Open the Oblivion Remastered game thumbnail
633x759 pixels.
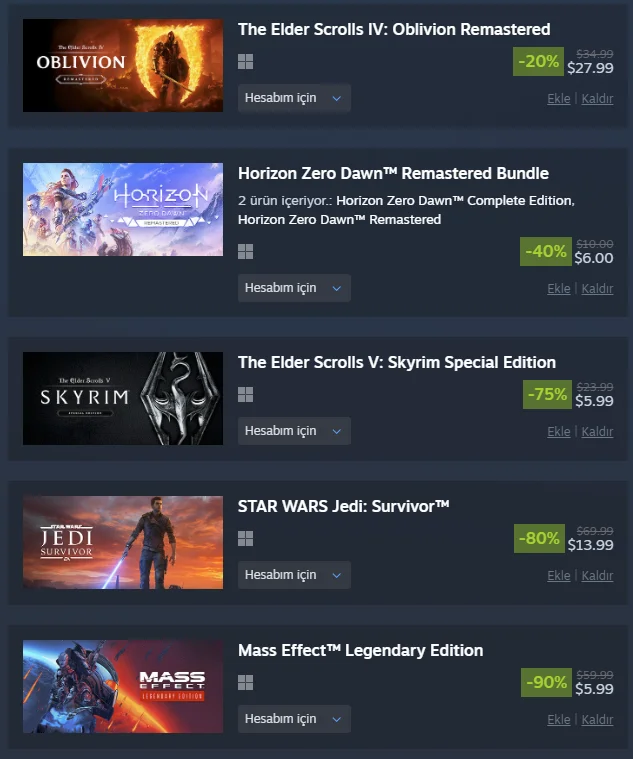[x=123, y=65]
